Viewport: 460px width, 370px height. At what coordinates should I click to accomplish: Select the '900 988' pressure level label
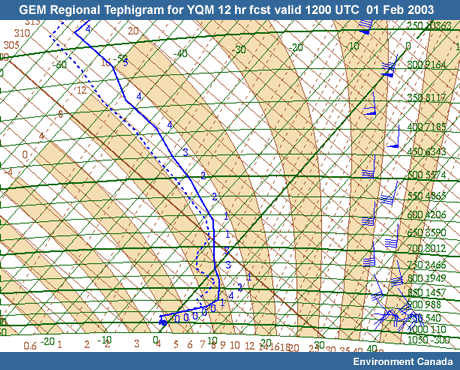coord(424,304)
